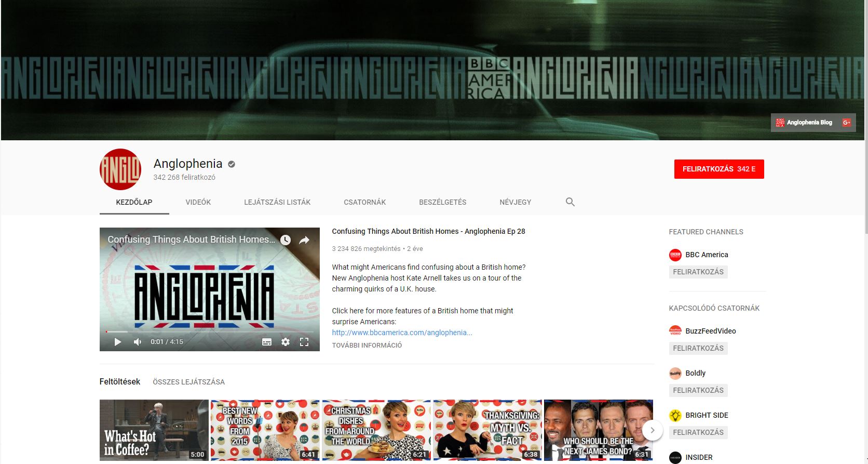Go to the CSATORNÁK tab
The height and width of the screenshot is (464, 868).
(365, 202)
